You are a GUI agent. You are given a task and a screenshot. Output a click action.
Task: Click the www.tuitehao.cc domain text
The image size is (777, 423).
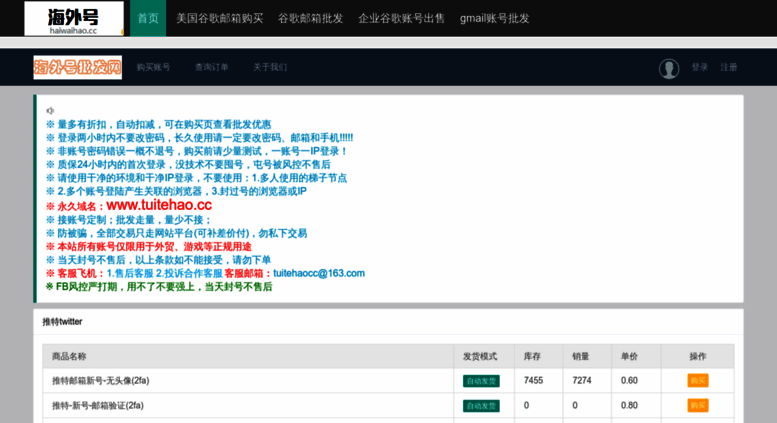[159, 205]
